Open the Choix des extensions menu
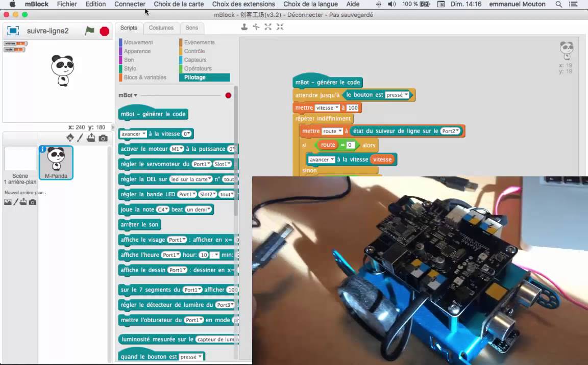Screen dimensions: 588x365 [243, 4]
